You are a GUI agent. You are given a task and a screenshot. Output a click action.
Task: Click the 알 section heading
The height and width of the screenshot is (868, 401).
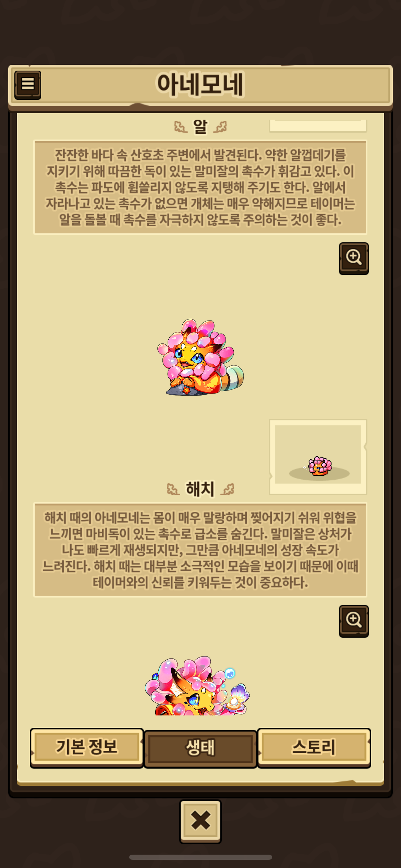tap(200, 126)
